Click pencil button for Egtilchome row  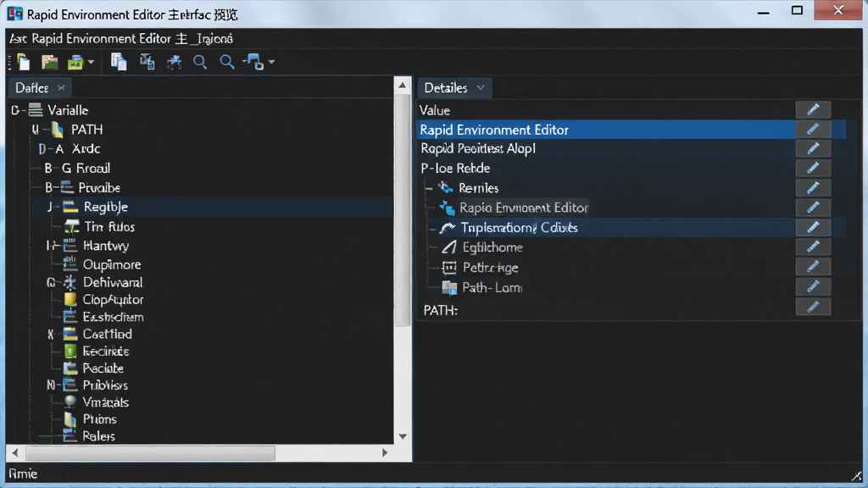[x=813, y=247]
